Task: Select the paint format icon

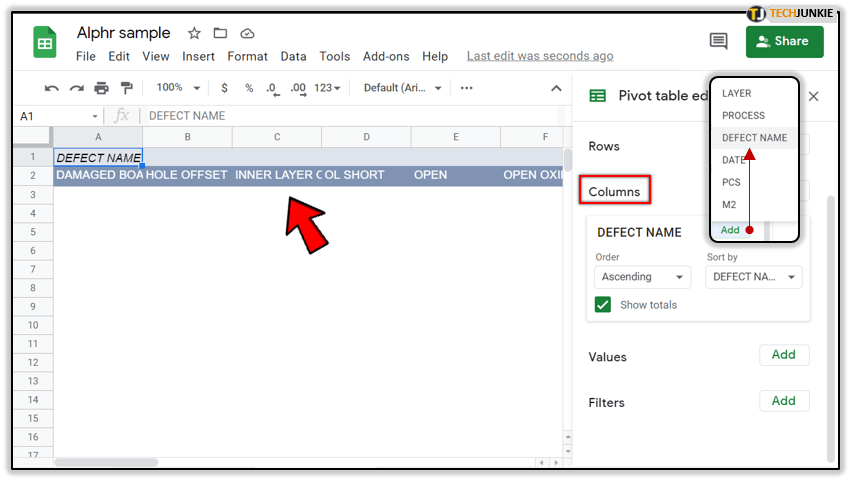Action: pyautogui.click(x=126, y=88)
